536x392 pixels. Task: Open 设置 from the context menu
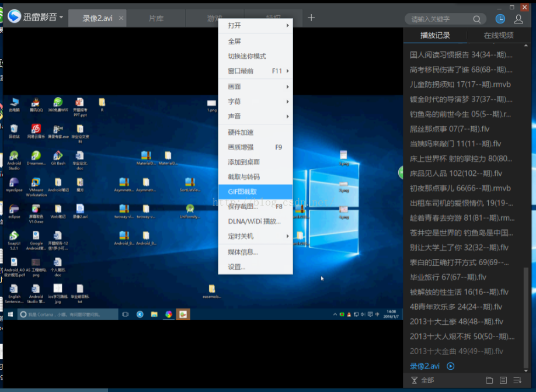(255, 267)
